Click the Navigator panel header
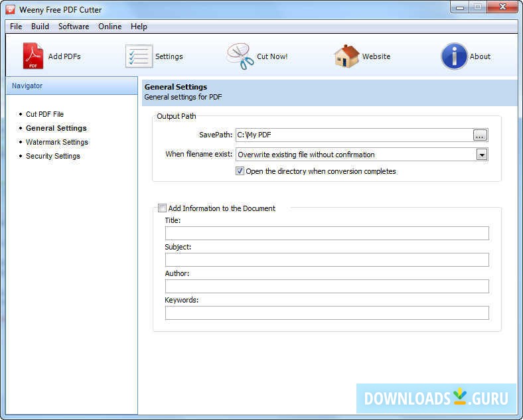The height and width of the screenshot is (420, 523). 72,86
